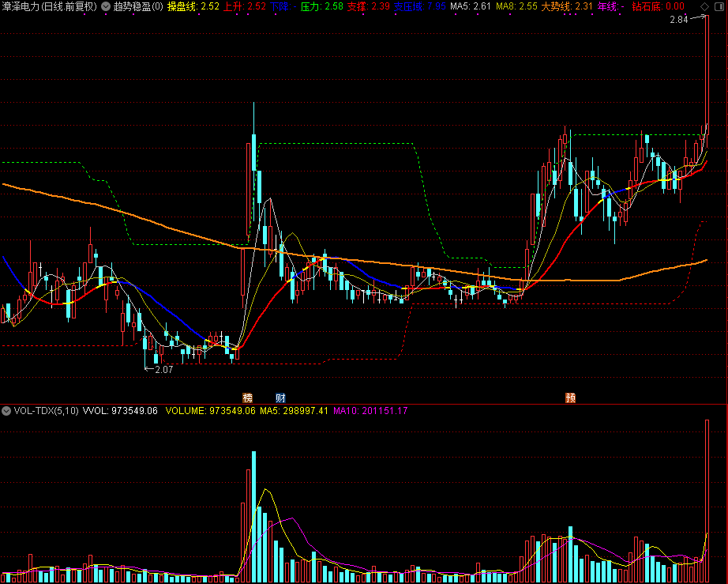Select the 操盘线 value label
Viewport: 728px width, 584px height.
(x=193, y=6)
